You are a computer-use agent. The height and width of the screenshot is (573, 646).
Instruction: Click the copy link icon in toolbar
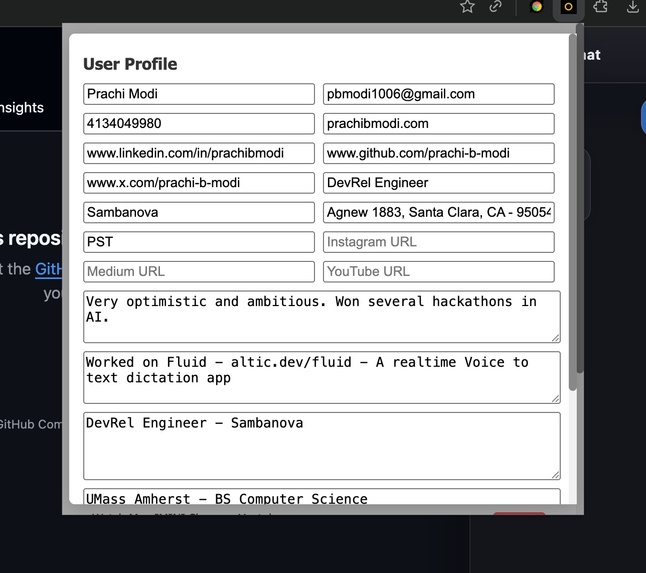coord(496,6)
